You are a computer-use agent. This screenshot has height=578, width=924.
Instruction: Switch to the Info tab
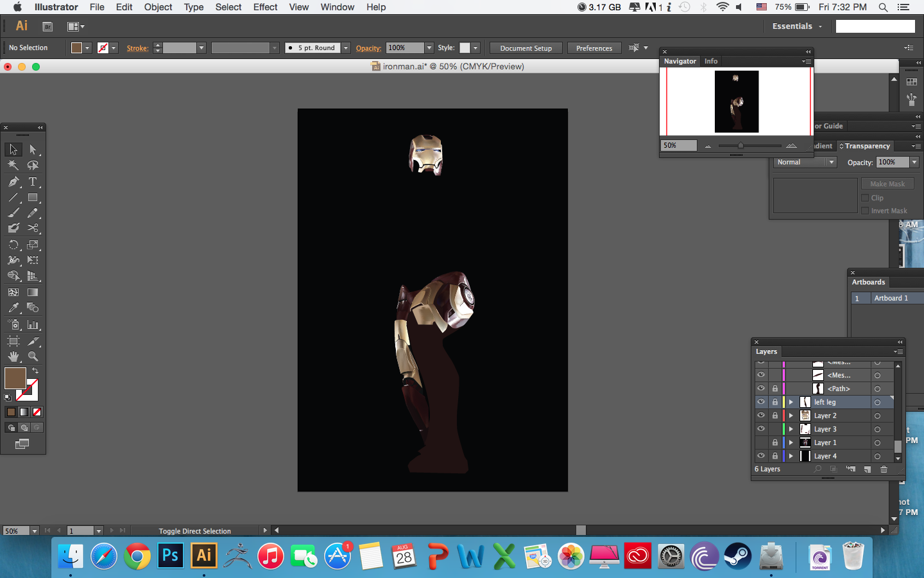tap(711, 61)
